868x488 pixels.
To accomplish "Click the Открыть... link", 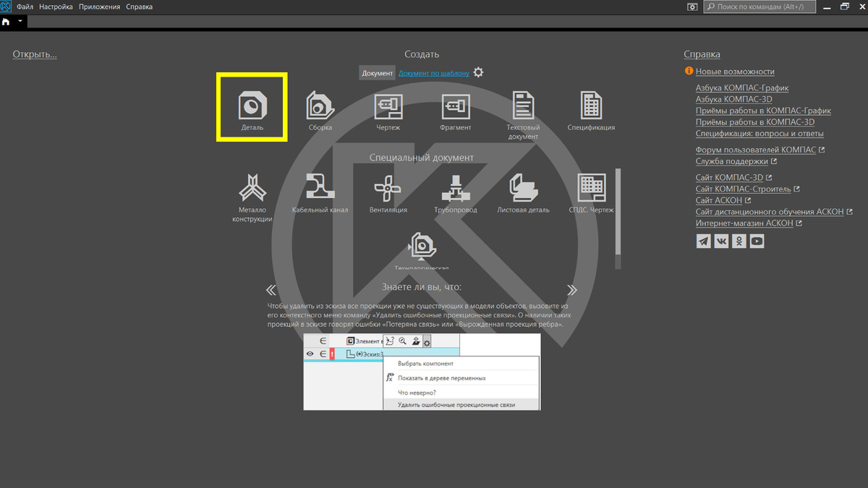I will 35,54.
